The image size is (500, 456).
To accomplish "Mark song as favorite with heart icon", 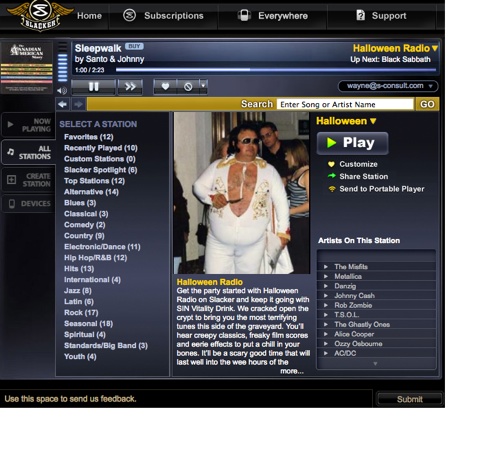I will tap(165, 87).
